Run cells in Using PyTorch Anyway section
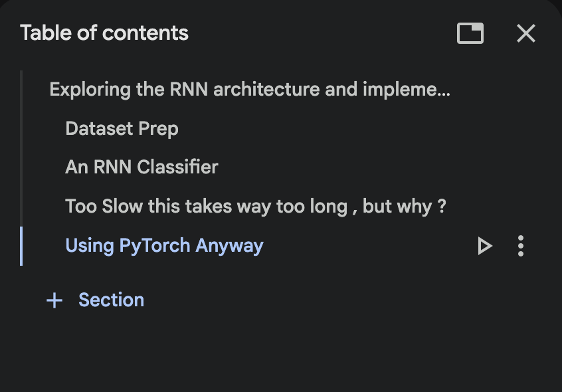This screenshot has height=392, width=562. (485, 246)
